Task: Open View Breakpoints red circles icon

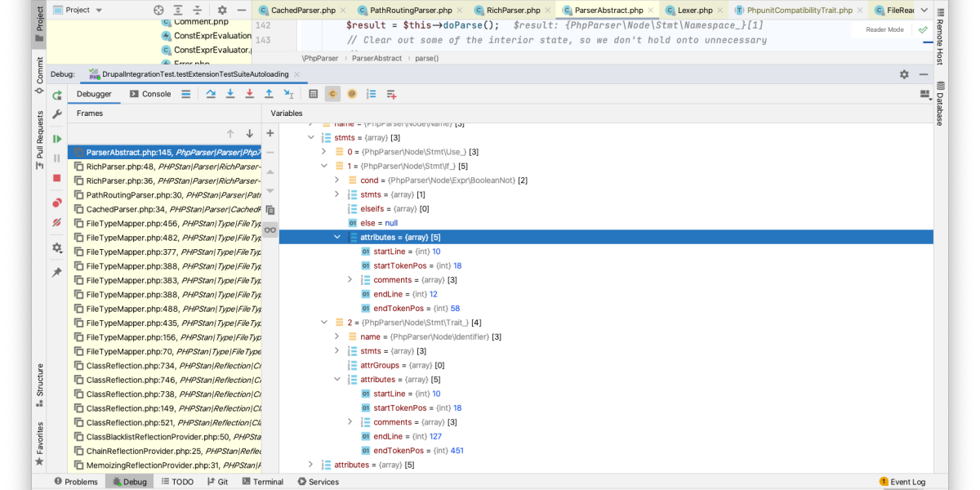Action: coord(57,203)
